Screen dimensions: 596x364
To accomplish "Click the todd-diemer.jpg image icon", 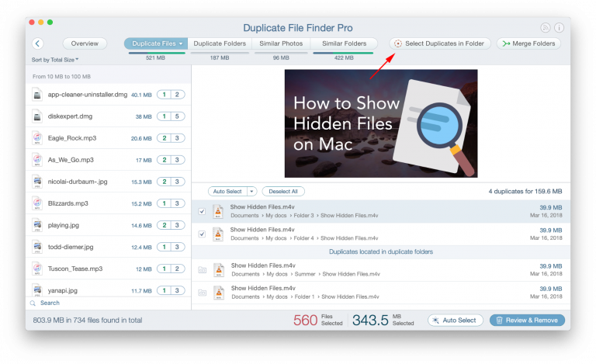I will (x=37, y=247).
